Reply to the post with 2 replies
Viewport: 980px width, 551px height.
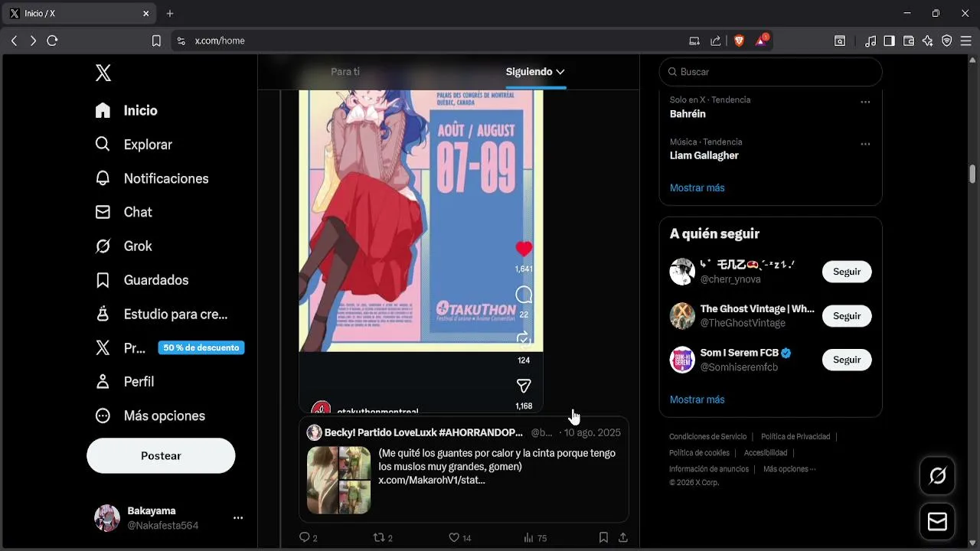(308, 538)
